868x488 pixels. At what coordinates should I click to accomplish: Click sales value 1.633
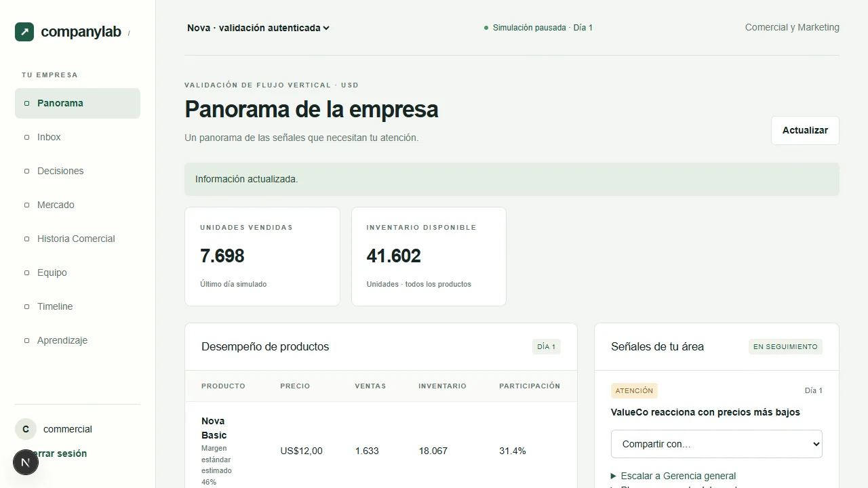(367, 451)
